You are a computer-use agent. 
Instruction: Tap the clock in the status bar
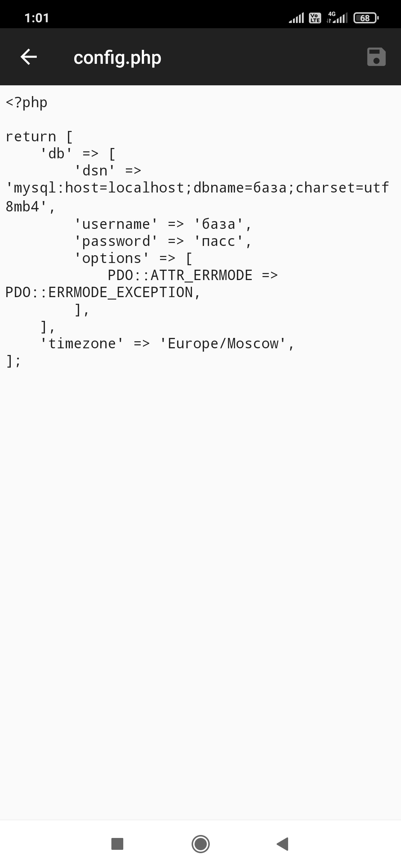[37, 18]
